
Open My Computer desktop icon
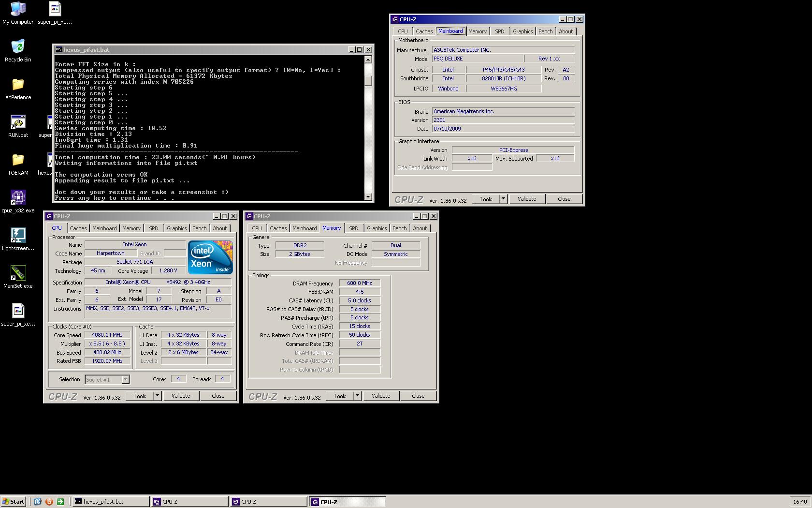18,13
